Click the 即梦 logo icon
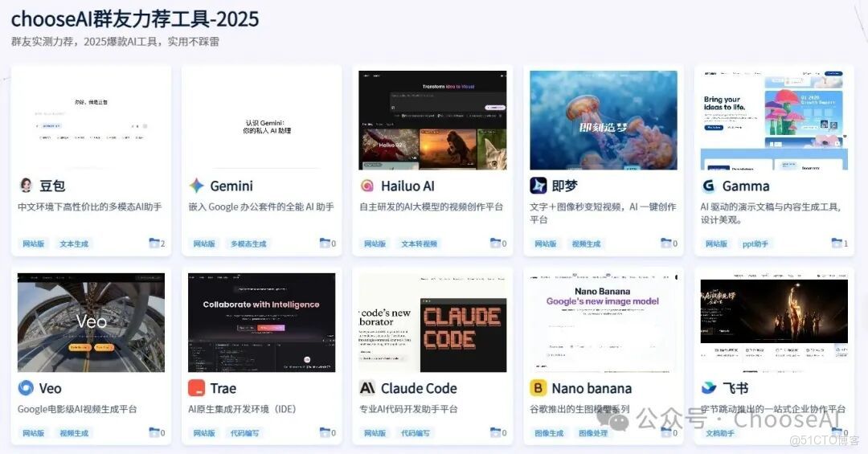868x454 pixels. [538, 186]
